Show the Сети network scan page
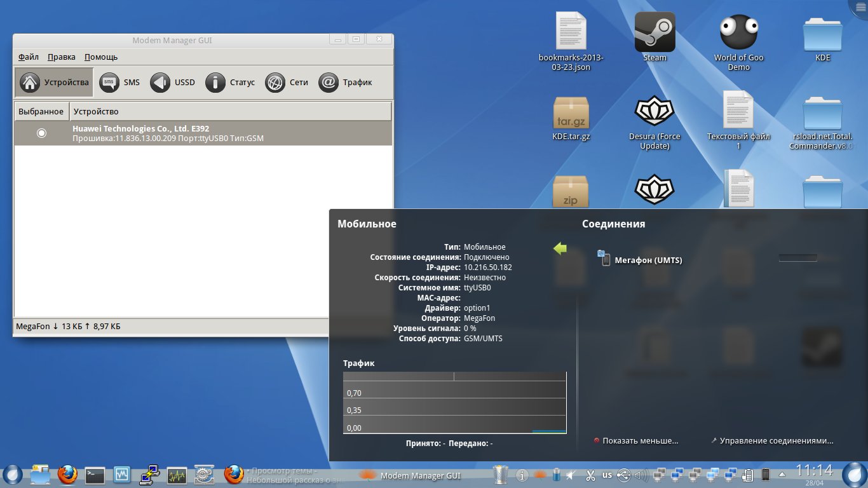This screenshot has width=868, height=488. (287, 83)
